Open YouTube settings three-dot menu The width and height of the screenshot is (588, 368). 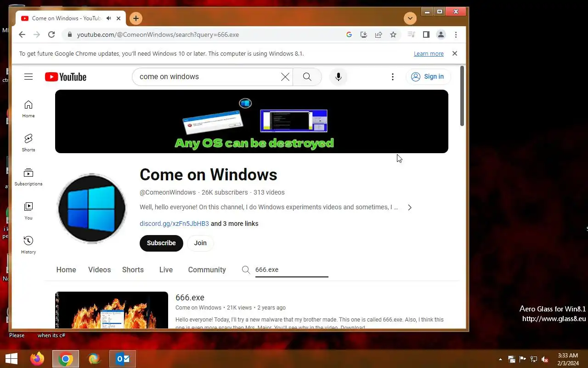point(393,77)
